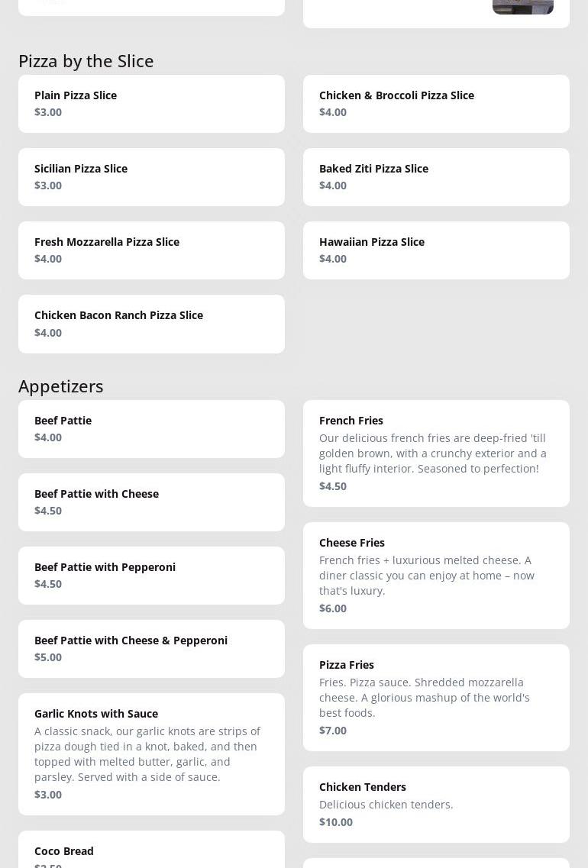
Task: Open the Baked Ziti Pizza Slice item
Action: (x=436, y=177)
